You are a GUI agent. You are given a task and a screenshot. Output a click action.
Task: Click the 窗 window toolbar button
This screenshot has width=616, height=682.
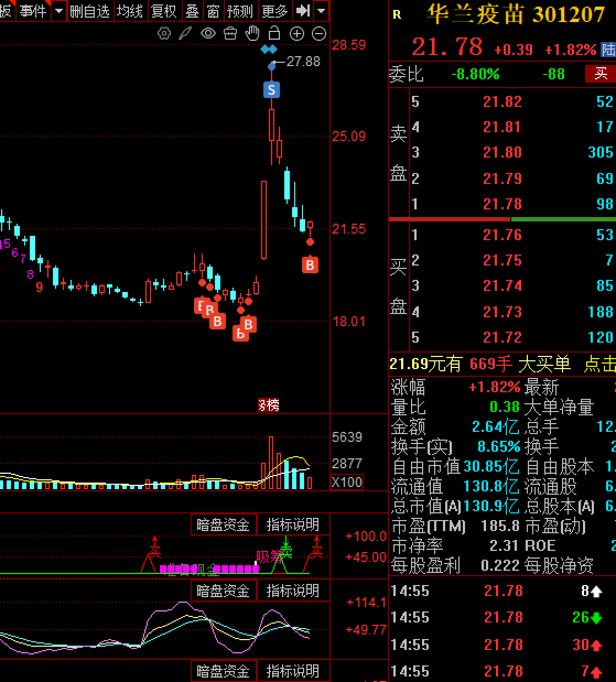pos(214,10)
